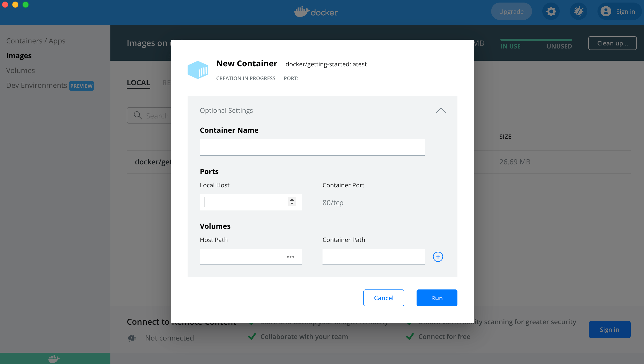The image size is (644, 364).
Task: Click the Not connected plug icon
Action: point(132,338)
